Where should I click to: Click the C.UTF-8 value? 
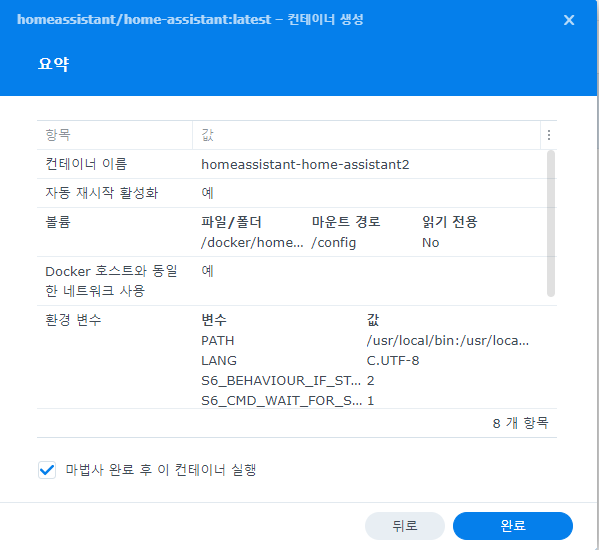393,361
